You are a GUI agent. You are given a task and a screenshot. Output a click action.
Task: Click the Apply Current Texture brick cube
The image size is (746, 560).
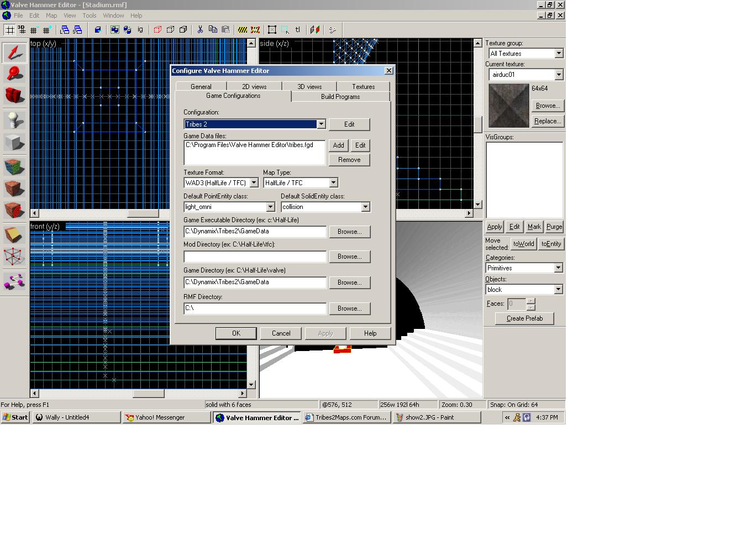point(14,188)
